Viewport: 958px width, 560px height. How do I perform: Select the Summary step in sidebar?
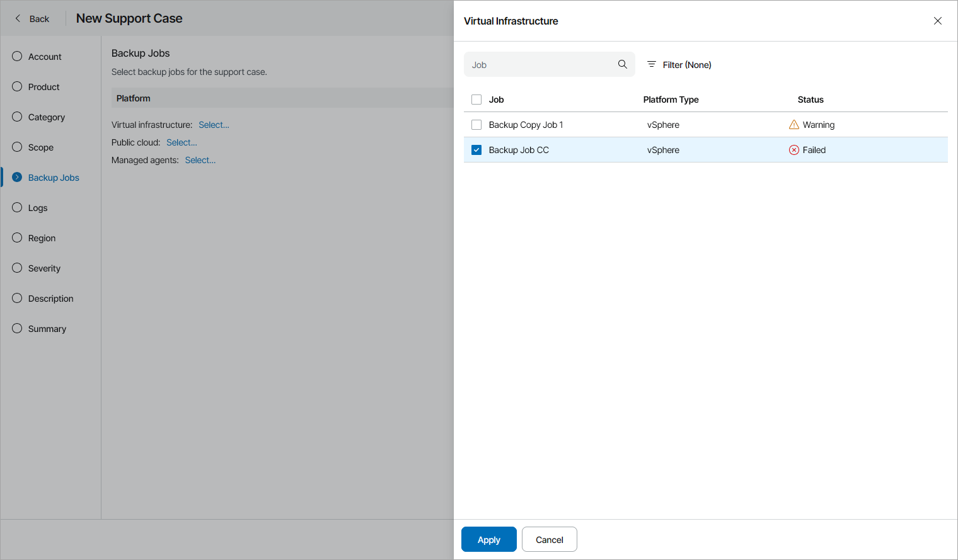[47, 328]
